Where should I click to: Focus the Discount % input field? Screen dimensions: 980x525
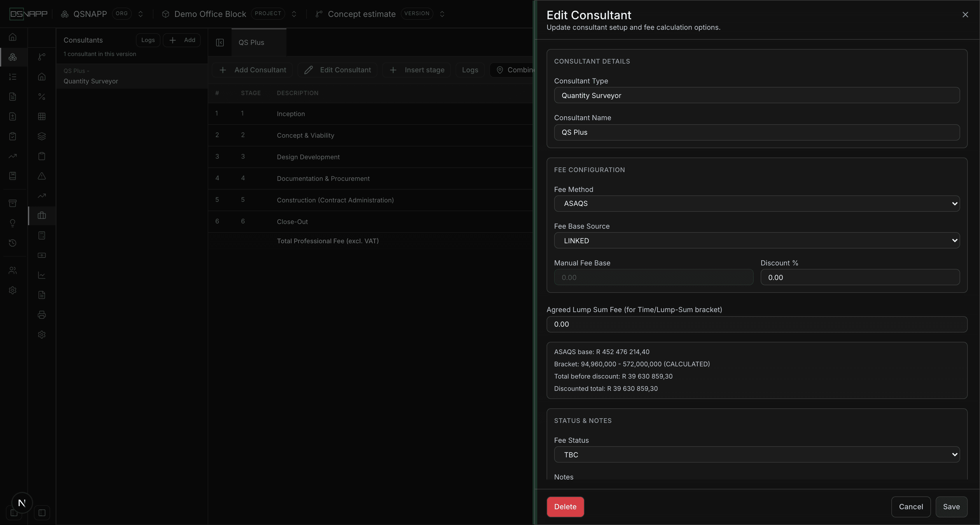[x=860, y=277]
